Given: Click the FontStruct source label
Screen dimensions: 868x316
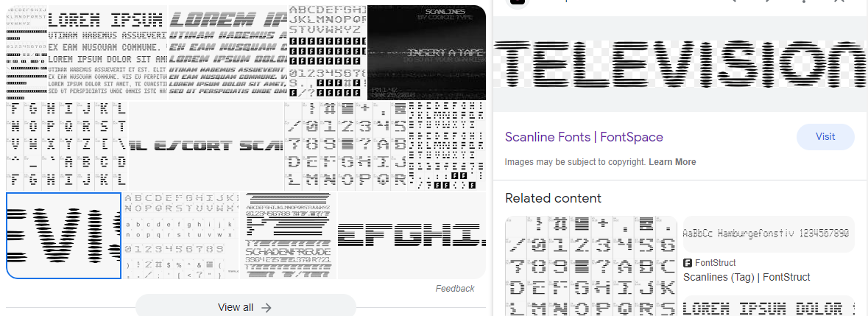Looking at the screenshot, I should click(x=715, y=264).
